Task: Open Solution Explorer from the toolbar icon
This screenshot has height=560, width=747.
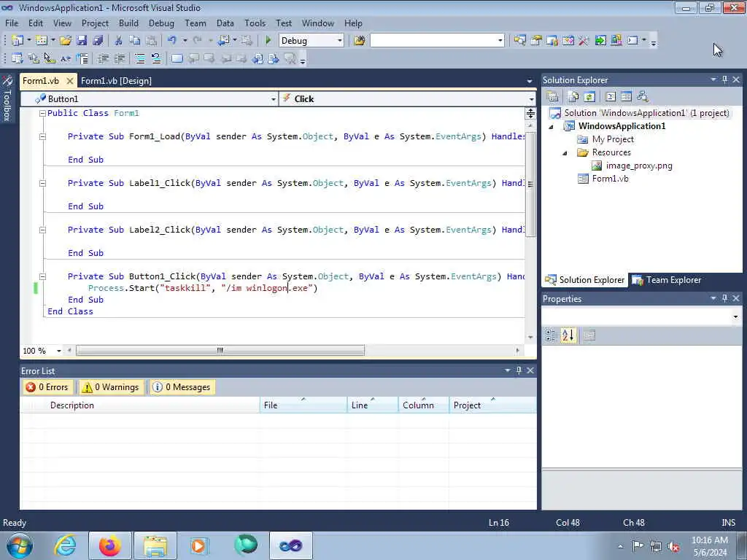Action: coord(519,41)
